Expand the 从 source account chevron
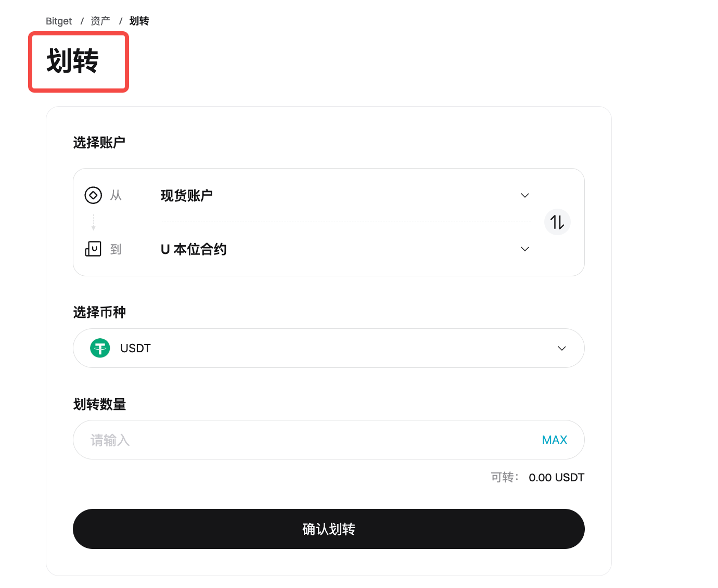Viewport: 718px width, 588px height. [525, 196]
